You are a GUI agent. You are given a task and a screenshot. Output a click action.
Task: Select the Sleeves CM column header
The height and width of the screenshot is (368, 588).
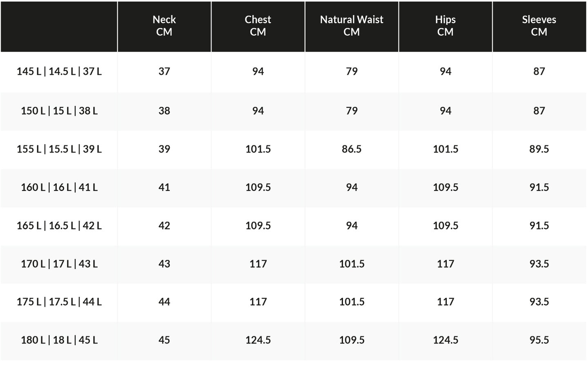[539, 26]
